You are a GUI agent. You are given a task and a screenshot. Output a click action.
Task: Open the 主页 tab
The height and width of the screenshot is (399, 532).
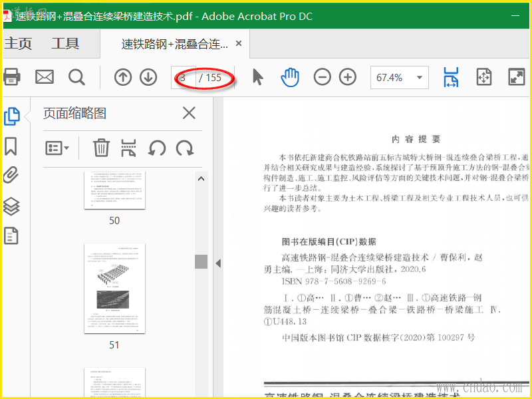(18, 43)
